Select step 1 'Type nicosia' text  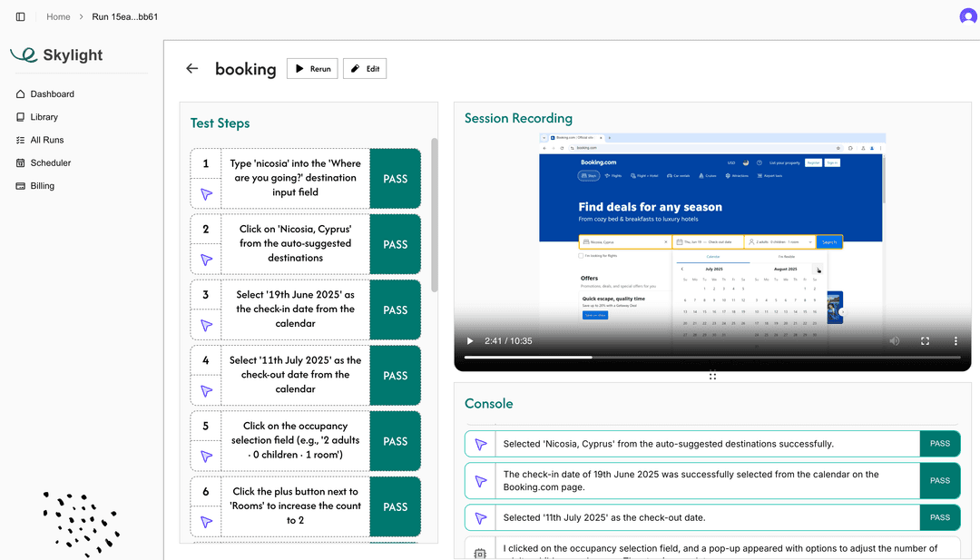(295, 178)
